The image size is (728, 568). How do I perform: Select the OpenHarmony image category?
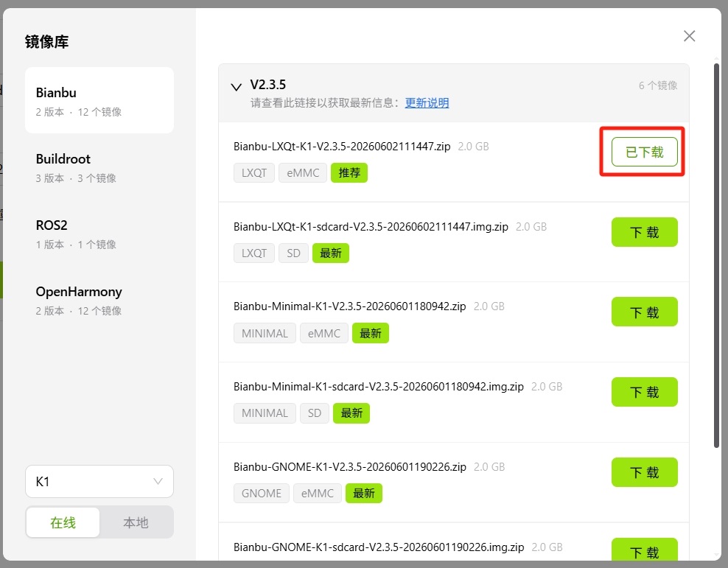99,300
